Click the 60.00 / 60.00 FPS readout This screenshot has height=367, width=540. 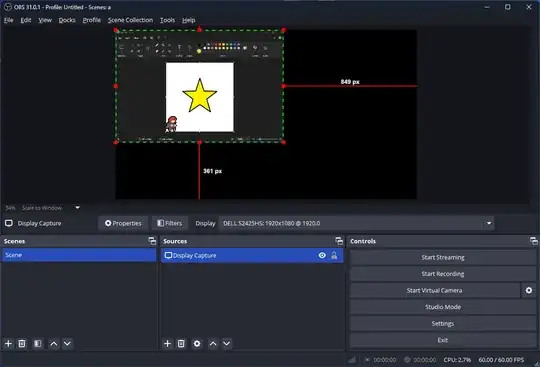coord(501,360)
